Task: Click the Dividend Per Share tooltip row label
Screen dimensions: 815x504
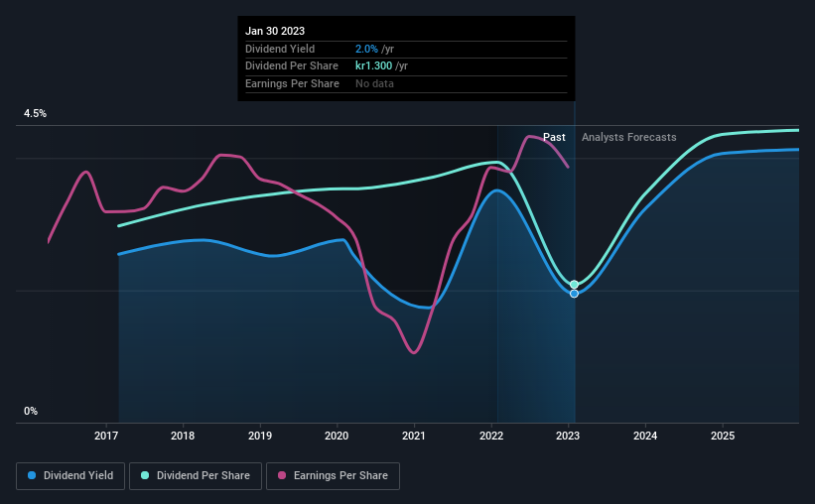Action: pyautogui.click(x=292, y=66)
